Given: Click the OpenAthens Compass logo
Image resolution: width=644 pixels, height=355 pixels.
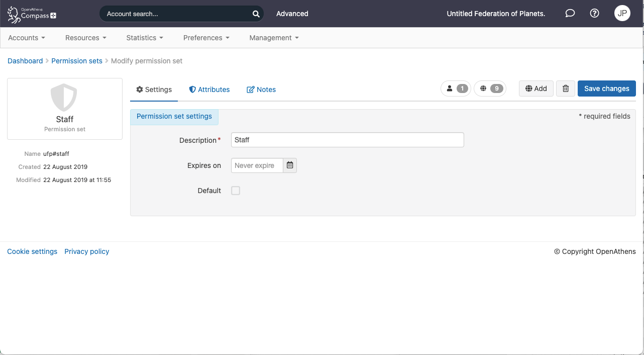Looking at the screenshot, I should (x=32, y=14).
